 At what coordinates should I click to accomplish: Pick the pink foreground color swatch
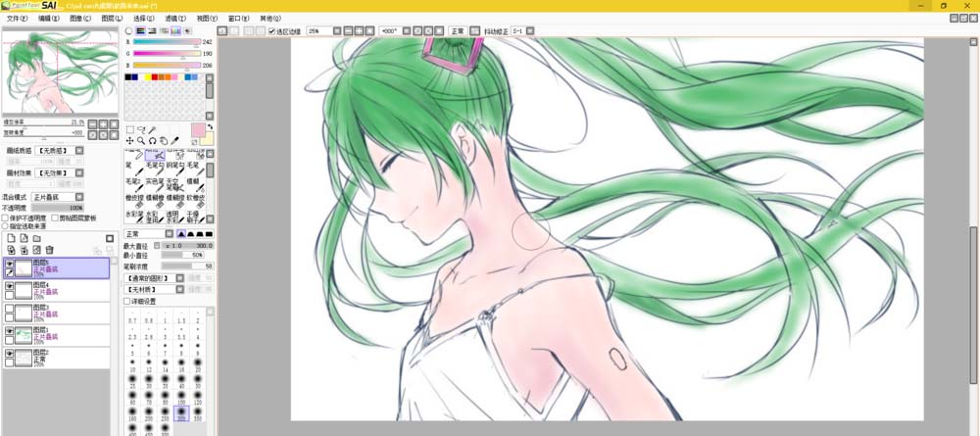point(198,130)
